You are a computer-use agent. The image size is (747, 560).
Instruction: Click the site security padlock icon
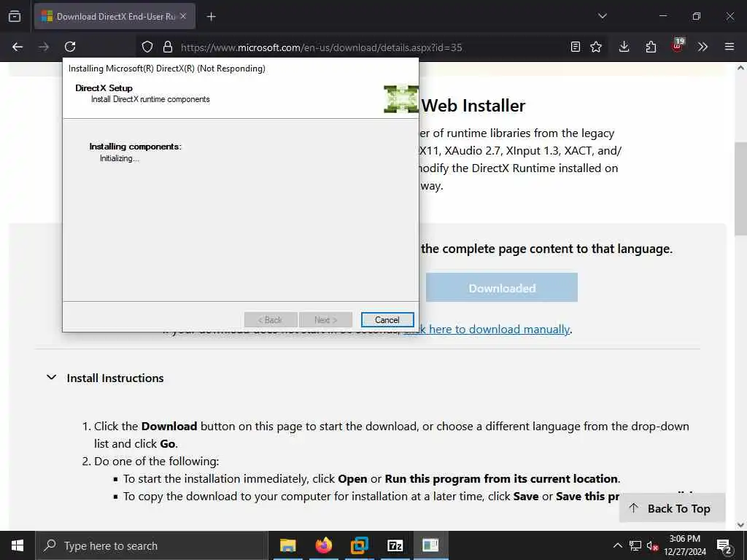[x=168, y=47]
